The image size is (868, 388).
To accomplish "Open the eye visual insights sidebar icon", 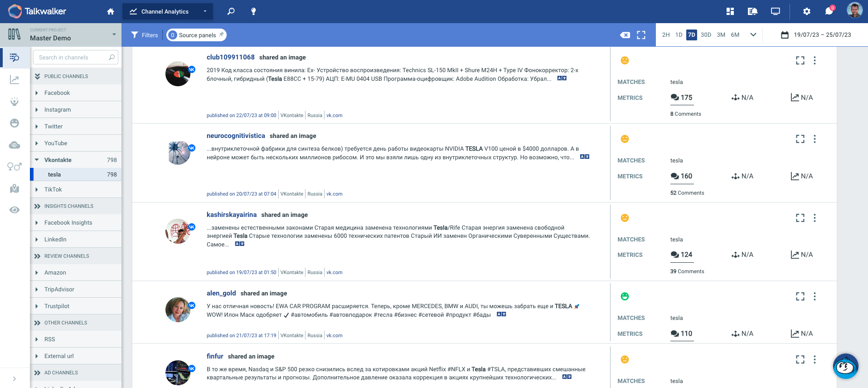I will pyautogui.click(x=15, y=210).
